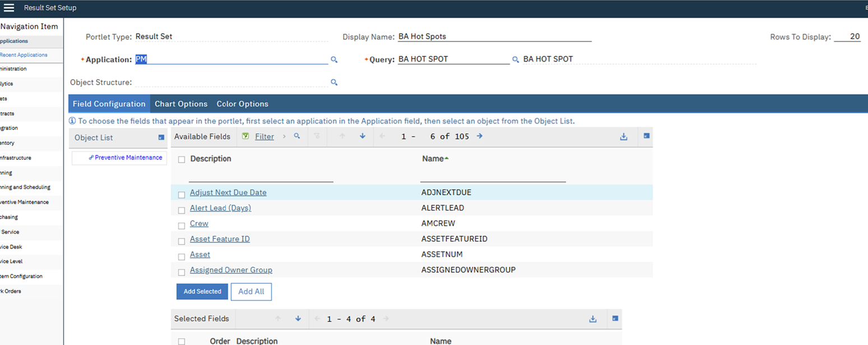868x345 pixels.
Task: Click the Object Structure lookup magnifier
Action: click(x=334, y=82)
